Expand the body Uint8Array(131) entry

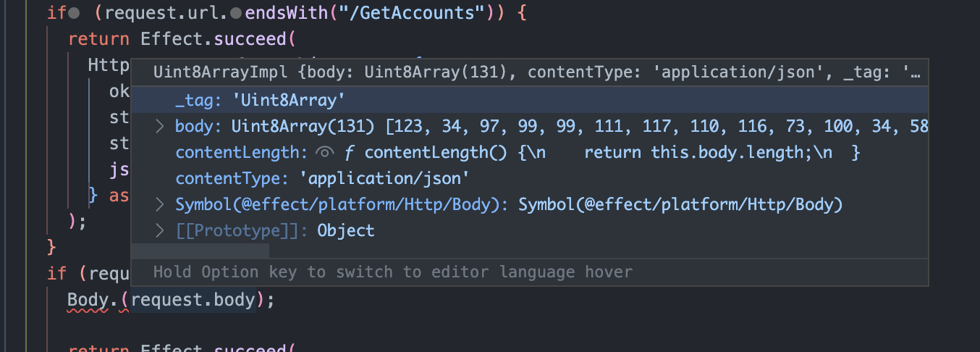tap(160, 127)
